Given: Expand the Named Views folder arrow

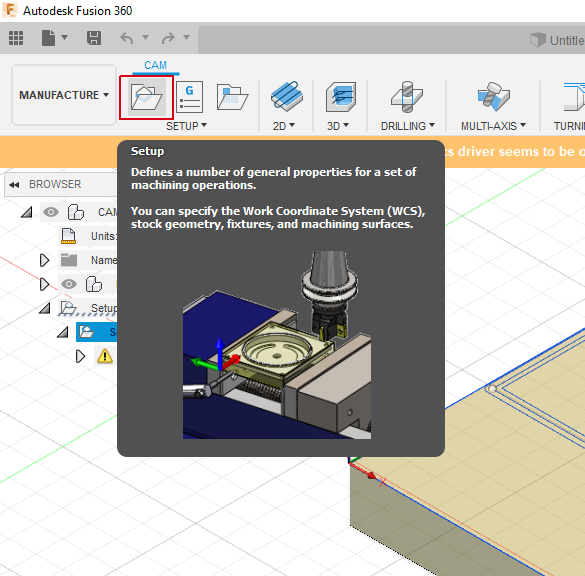Looking at the screenshot, I should [x=44, y=260].
